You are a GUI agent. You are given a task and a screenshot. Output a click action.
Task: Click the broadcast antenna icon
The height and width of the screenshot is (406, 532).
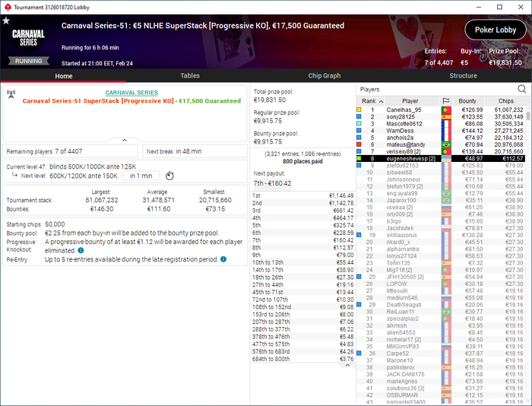[x=11, y=94]
